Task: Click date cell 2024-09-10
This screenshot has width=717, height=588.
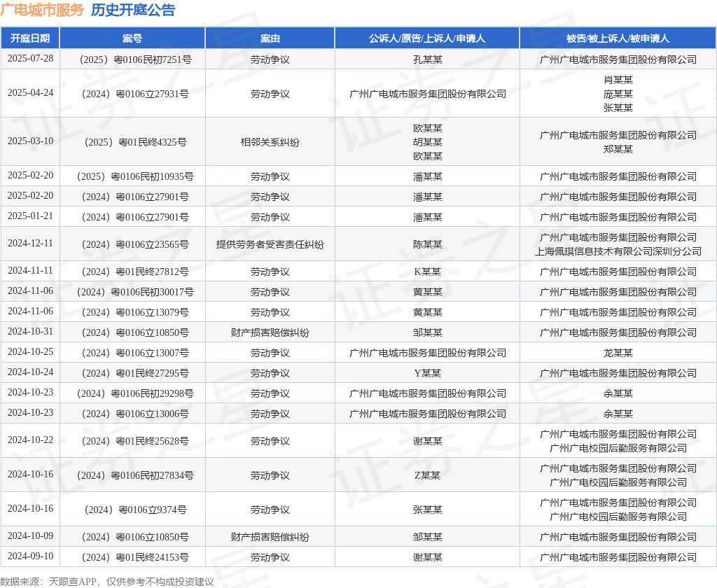Action: pyautogui.click(x=30, y=556)
